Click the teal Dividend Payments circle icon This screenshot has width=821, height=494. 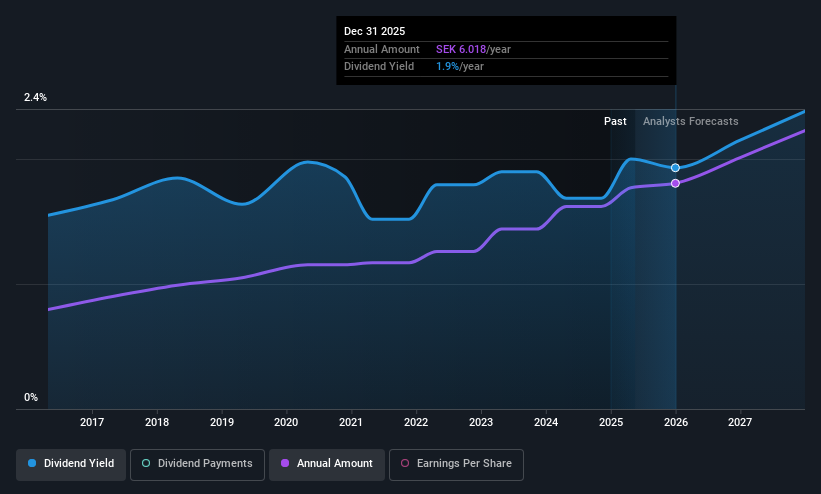point(146,463)
